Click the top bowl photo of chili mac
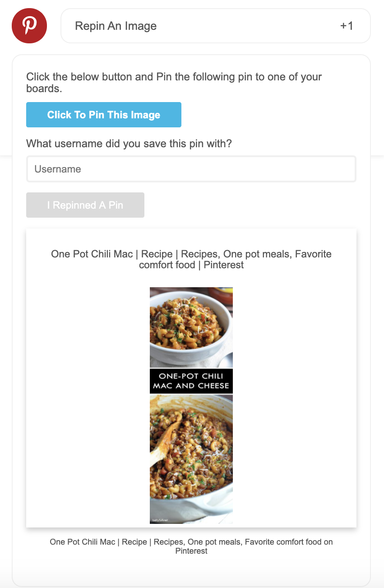 191,327
